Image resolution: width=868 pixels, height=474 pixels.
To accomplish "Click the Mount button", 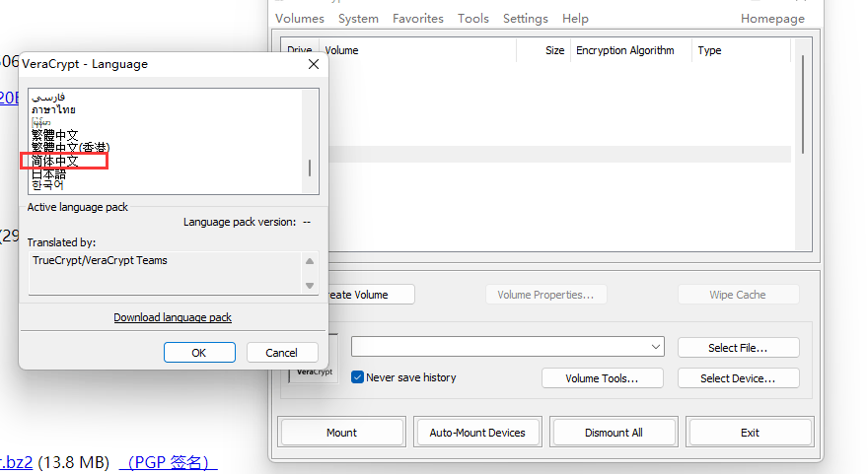I will coord(342,433).
